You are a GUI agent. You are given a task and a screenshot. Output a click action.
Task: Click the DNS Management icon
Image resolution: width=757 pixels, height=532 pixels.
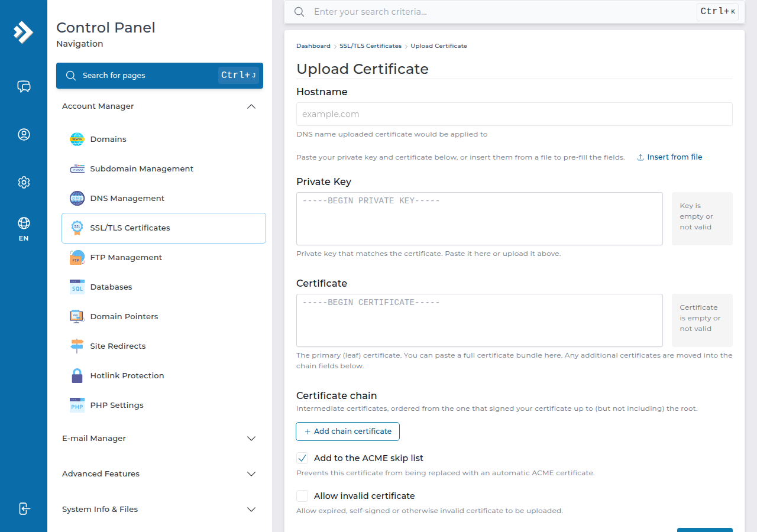[x=77, y=199]
